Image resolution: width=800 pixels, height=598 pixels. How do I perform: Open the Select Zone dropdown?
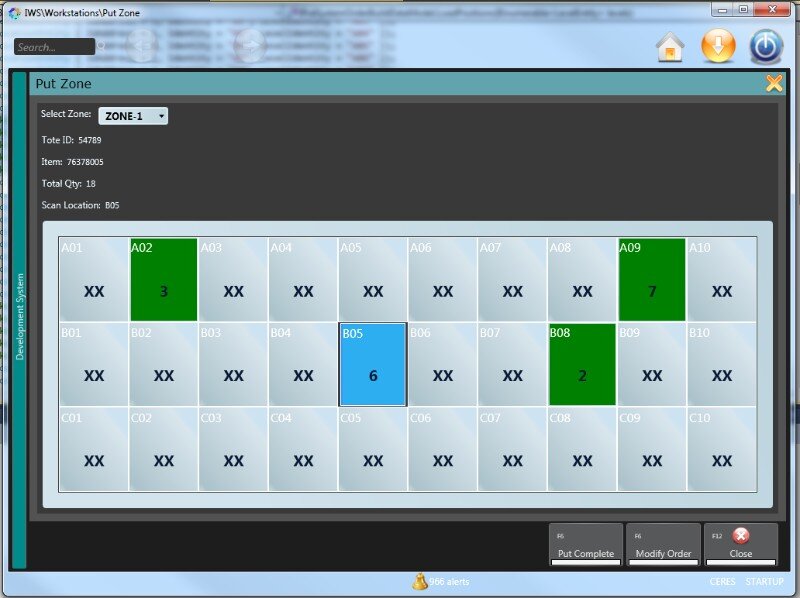click(x=133, y=116)
